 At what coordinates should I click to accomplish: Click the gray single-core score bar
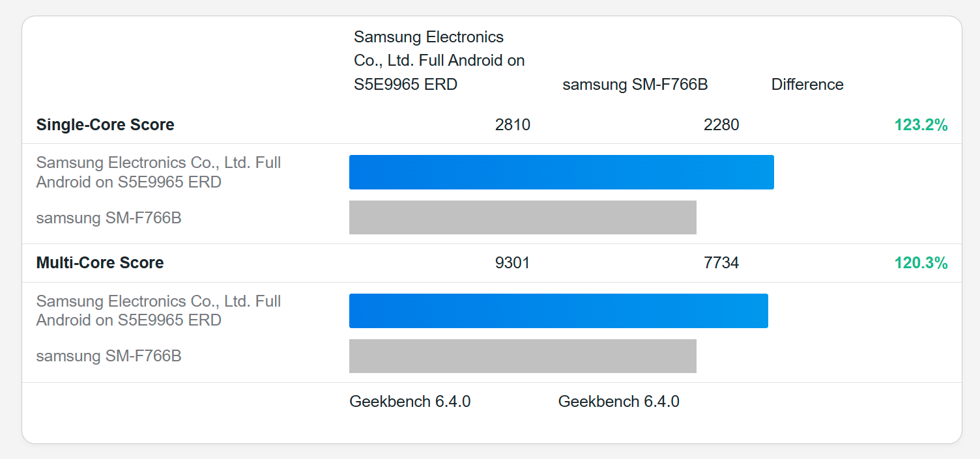click(523, 217)
